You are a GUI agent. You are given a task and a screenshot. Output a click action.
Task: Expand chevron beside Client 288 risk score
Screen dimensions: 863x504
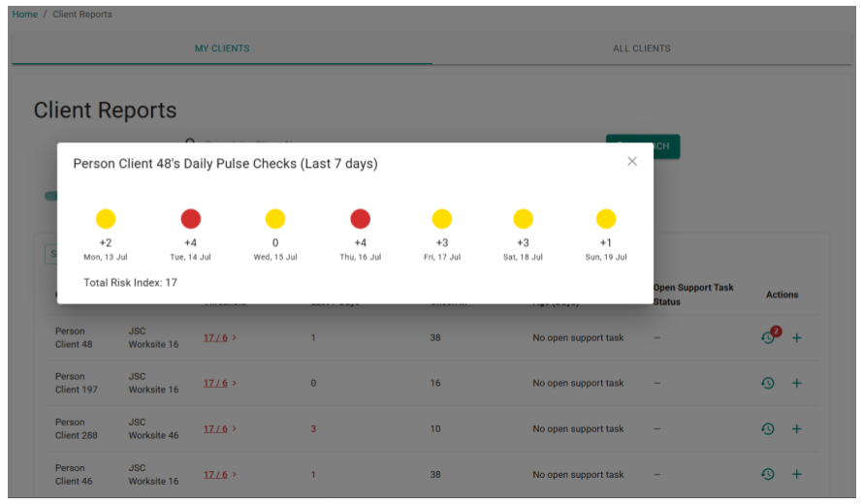point(234,428)
